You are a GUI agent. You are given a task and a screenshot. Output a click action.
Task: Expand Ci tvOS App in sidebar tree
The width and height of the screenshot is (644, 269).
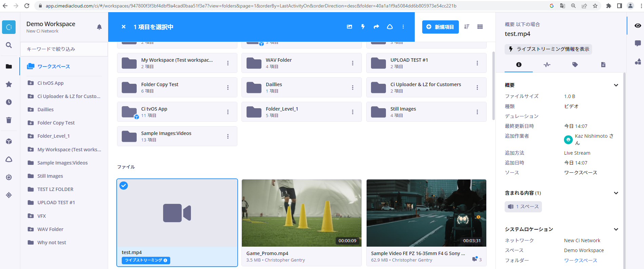31,83
